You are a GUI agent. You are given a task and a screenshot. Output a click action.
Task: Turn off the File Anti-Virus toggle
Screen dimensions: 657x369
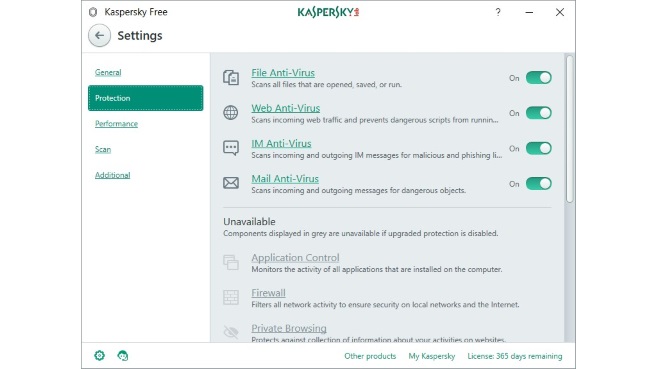(538, 78)
